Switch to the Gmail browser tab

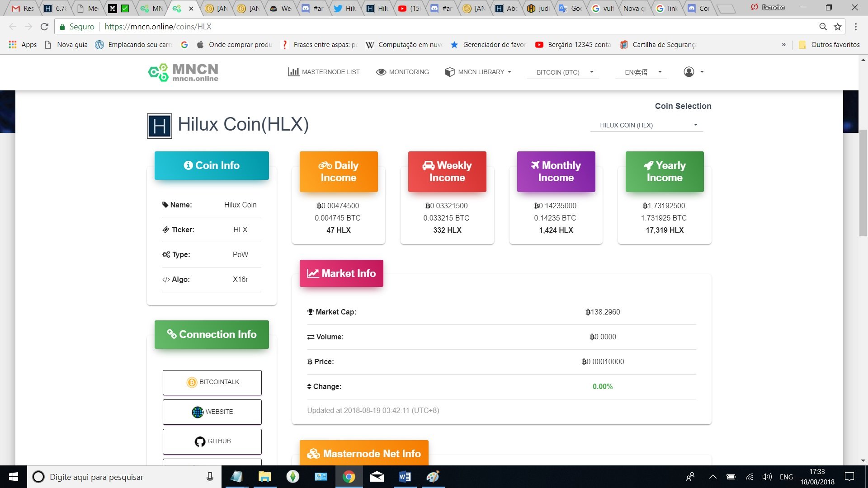23,8
